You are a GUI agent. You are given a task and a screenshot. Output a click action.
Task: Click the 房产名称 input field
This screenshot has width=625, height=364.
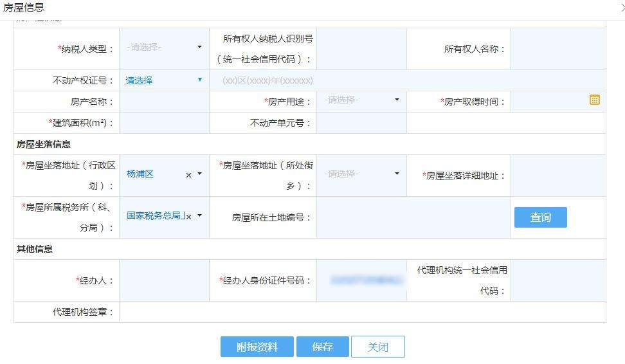164,102
